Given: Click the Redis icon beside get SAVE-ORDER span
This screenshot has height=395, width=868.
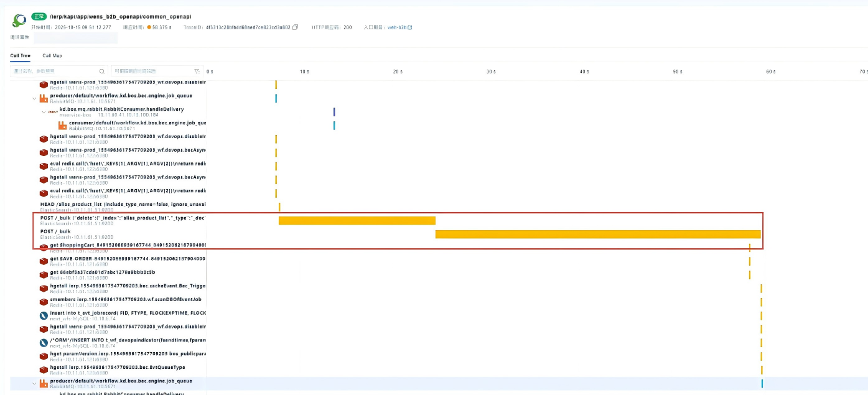Looking at the screenshot, I should (x=44, y=261).
